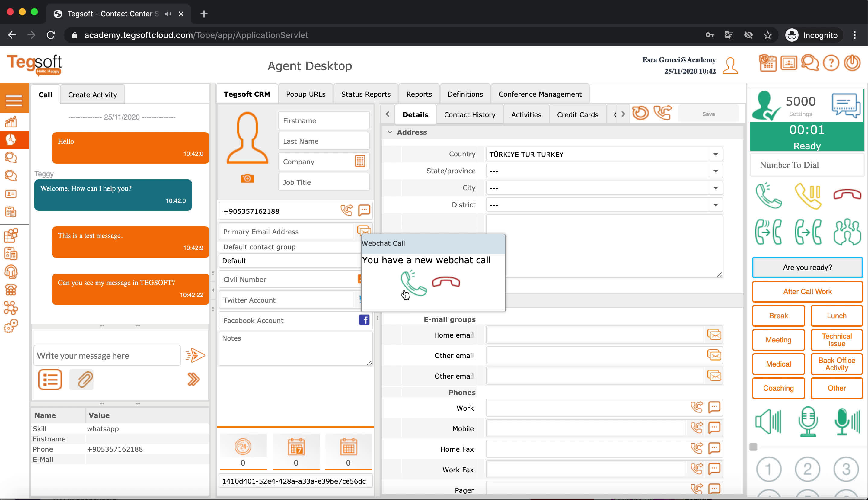868x500 pixels.
Task: Mute the Tegsoft browser tab audio
Action: click(168, 14)
